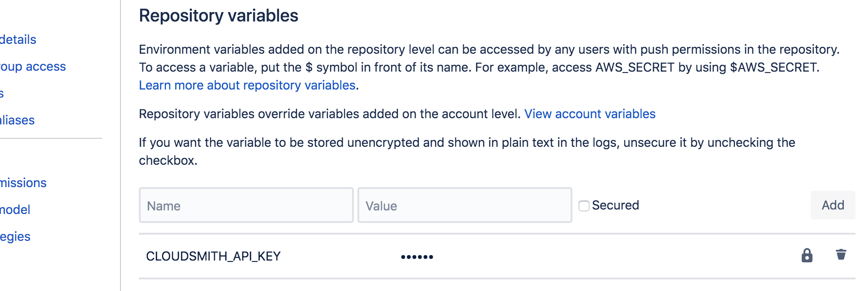868x291 pixels.
Task: Open the branching model sidebar link
Action: pyautogui.click(x=15, y=210)
